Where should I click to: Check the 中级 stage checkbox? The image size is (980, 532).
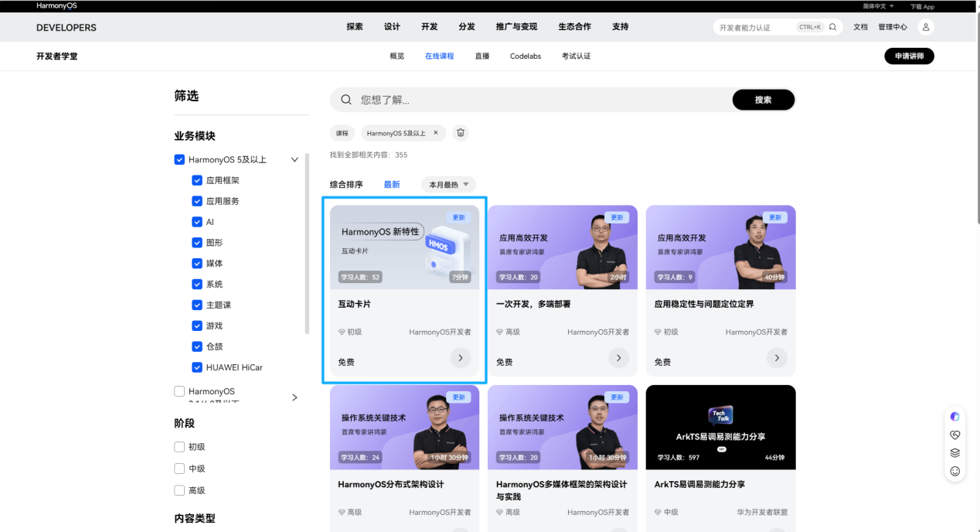[x=179, y=469]
